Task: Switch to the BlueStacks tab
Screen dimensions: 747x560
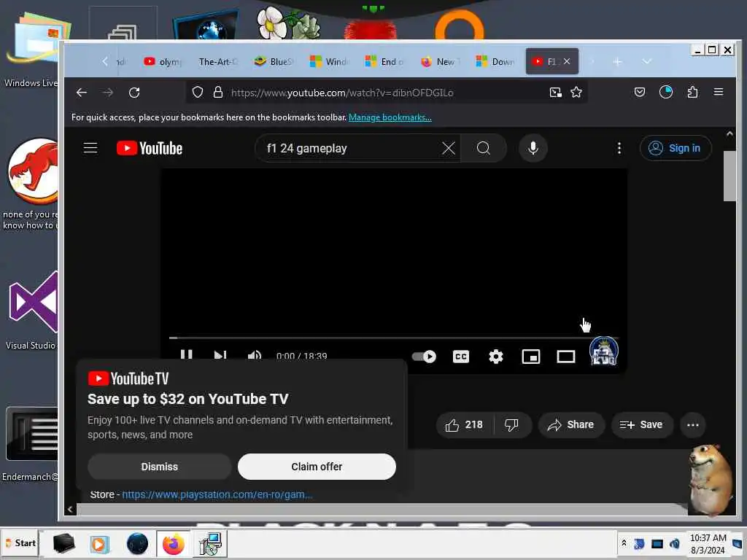Action: [274, 61]
